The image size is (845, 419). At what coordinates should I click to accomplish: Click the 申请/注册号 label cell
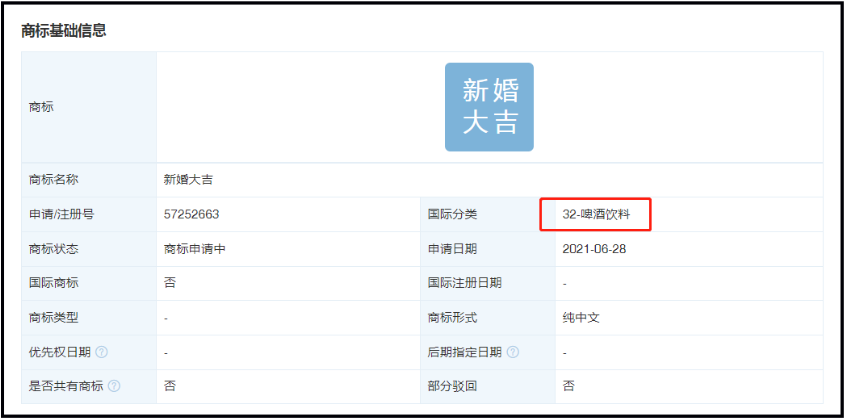click(x=89, y=214)
